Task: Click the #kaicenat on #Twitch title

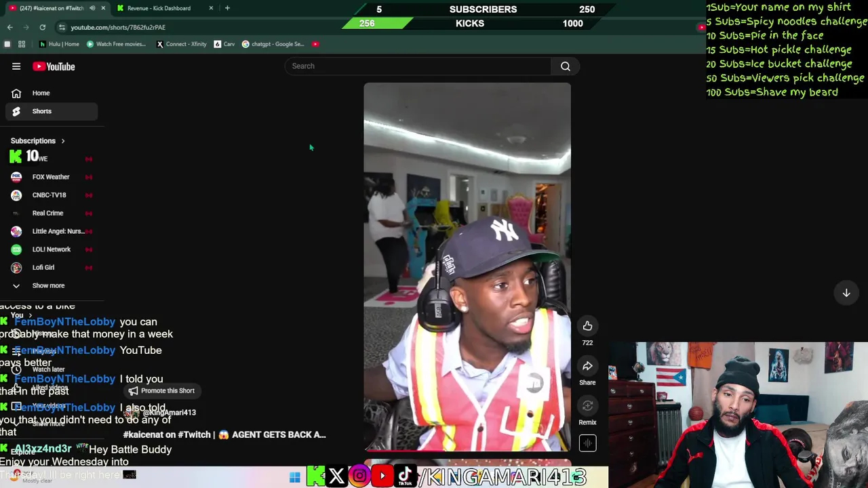Action: (x=224, y=434)
